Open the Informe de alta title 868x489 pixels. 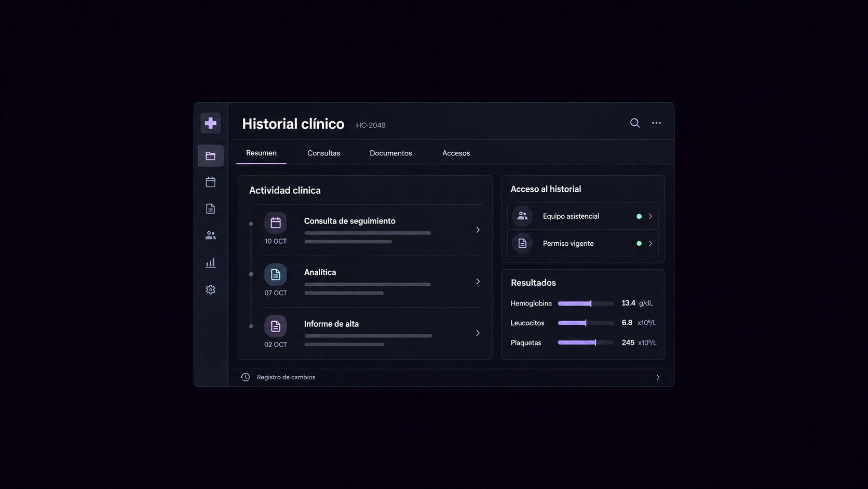coord(331,324)
